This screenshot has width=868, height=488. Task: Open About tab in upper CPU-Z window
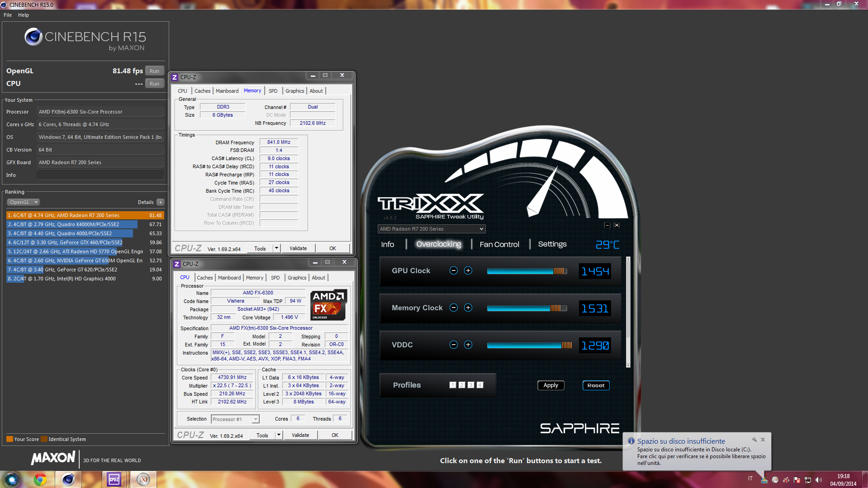pos(316,91)
